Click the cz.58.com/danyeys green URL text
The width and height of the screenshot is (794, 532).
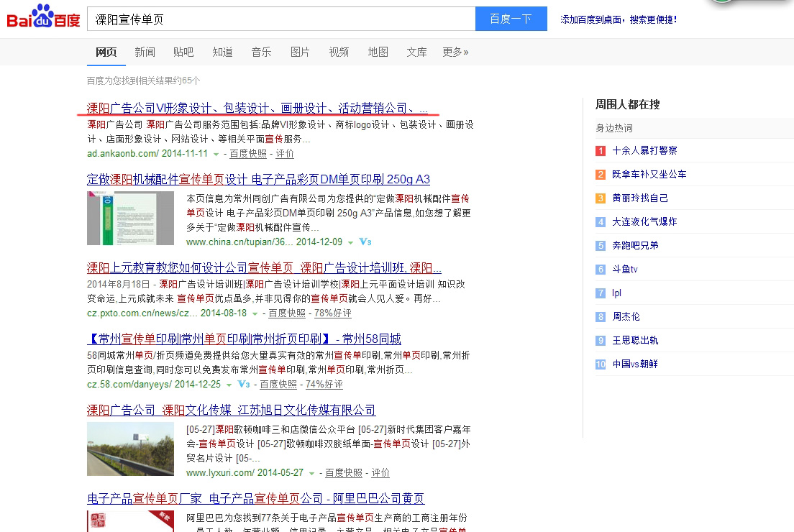pyautogui.click(x=154, y=384)
